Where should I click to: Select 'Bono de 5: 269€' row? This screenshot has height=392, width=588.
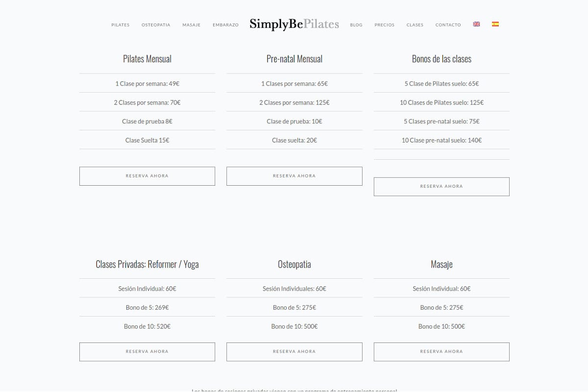[x=147, y=307]
